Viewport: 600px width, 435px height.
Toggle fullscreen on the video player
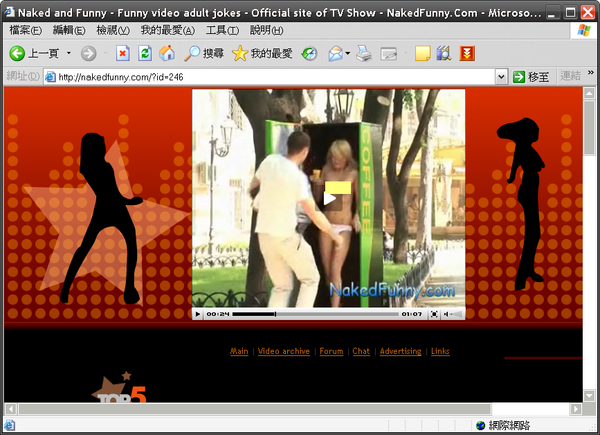[434, 314]
